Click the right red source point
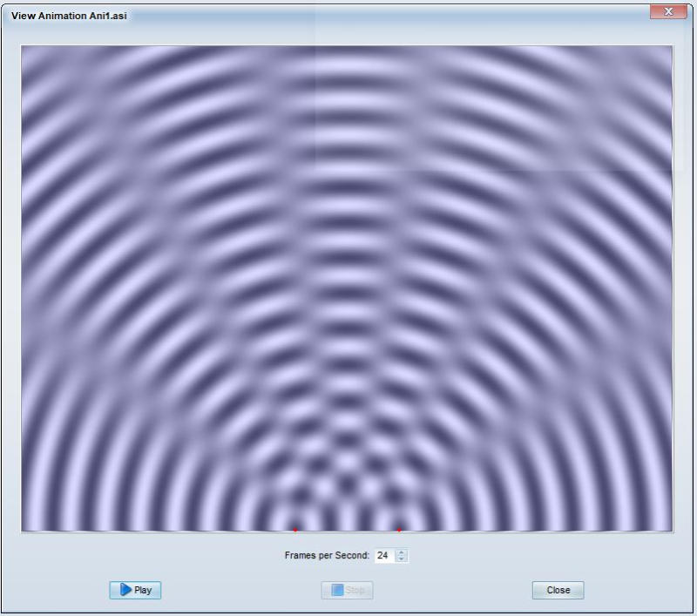Screen dimensions: 697x616 [x=399, y=530]
